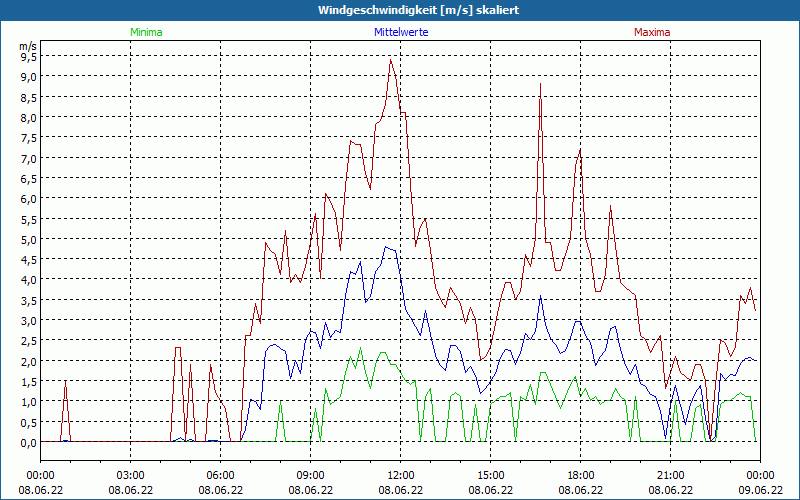Click the 6,5 y-axis value
This screenshot has height=500, width=800.
pos(29,179)
